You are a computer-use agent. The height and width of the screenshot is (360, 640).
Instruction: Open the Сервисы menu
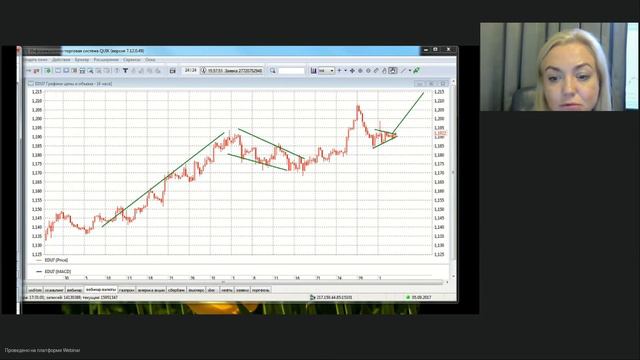(x=132, y=60)
